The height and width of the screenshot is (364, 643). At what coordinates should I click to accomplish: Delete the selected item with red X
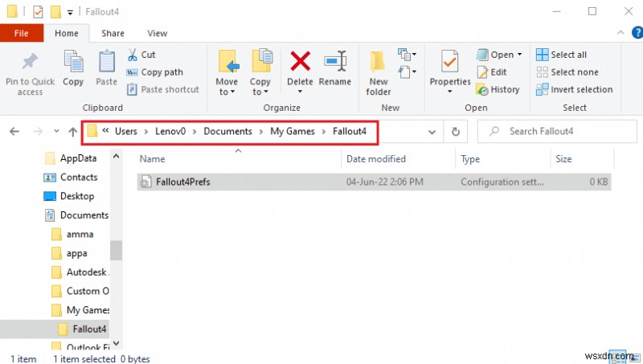pos(300,61)
